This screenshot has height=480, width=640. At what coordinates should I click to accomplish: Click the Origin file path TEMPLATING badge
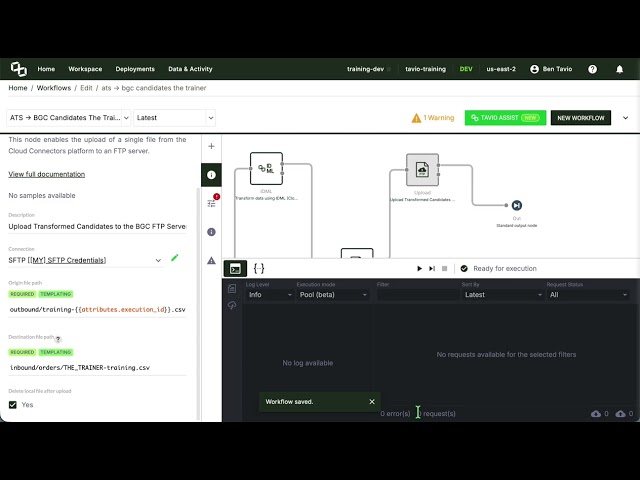(x=56, y=294)
